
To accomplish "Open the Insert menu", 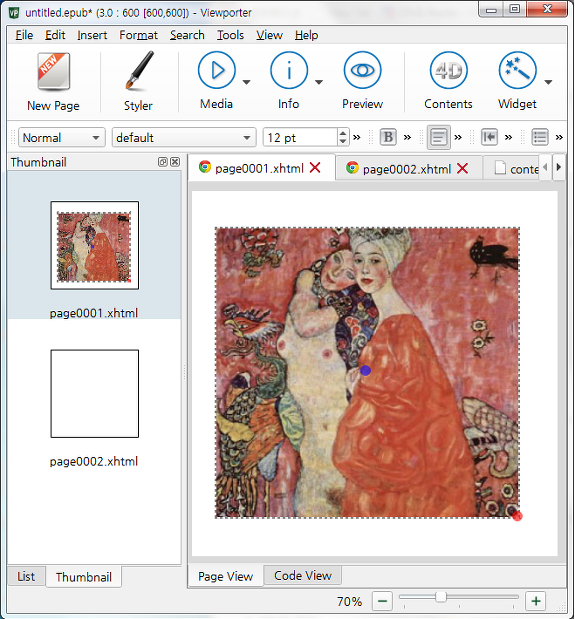I will coord(92,35).
